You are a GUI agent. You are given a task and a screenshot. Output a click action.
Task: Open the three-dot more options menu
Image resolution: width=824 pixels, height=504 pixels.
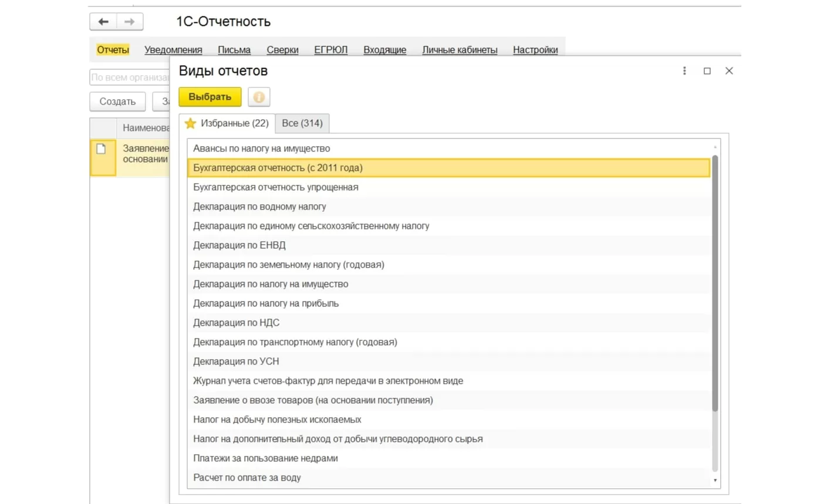pos(684,71)
